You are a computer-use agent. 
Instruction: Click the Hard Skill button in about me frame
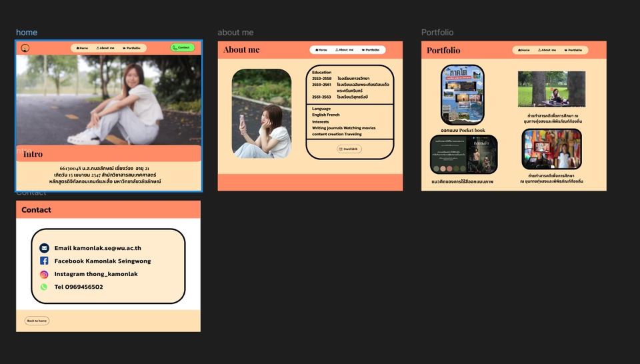(x=349, y=149)
